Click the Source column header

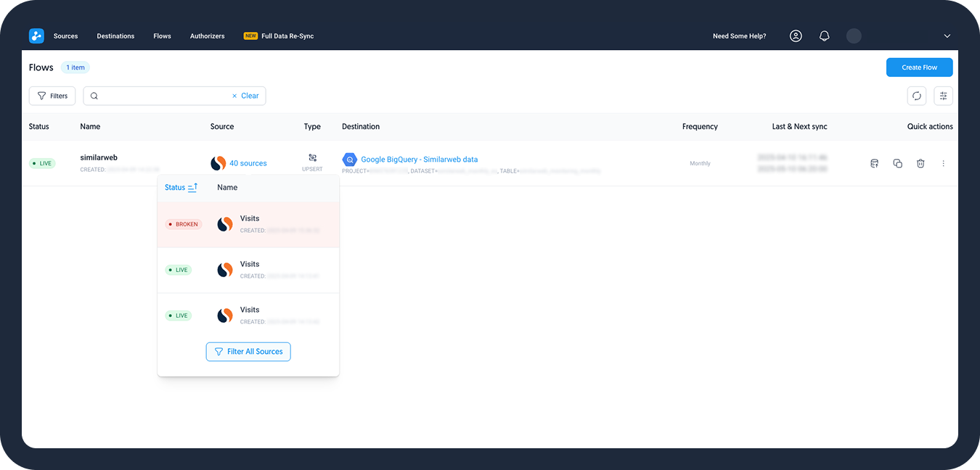coord(222,126)
